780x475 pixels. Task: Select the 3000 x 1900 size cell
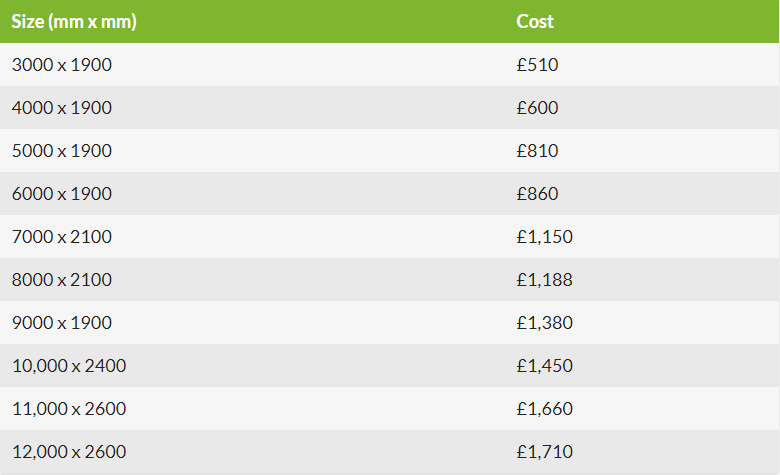pos(62,65)
